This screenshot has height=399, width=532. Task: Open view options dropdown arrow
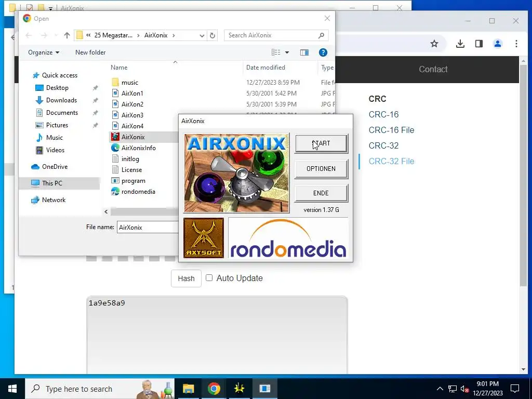pyautogui.click(x=287, y=52)
